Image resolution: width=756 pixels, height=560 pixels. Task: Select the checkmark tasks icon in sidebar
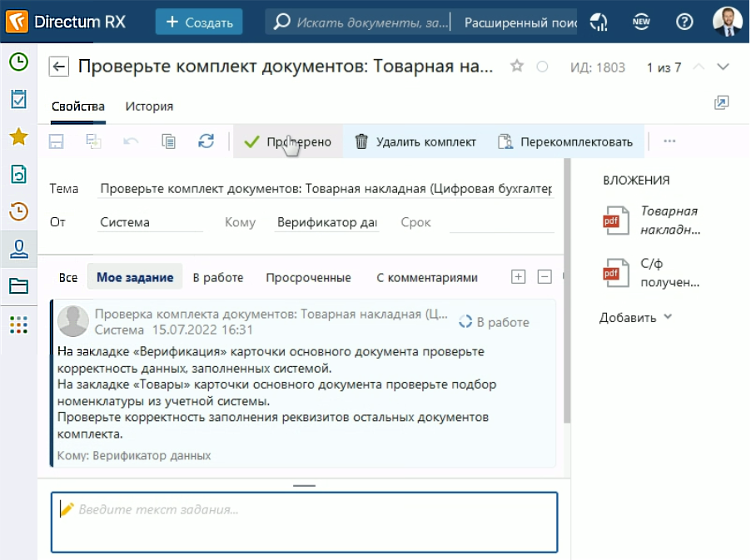click(18, 97)
